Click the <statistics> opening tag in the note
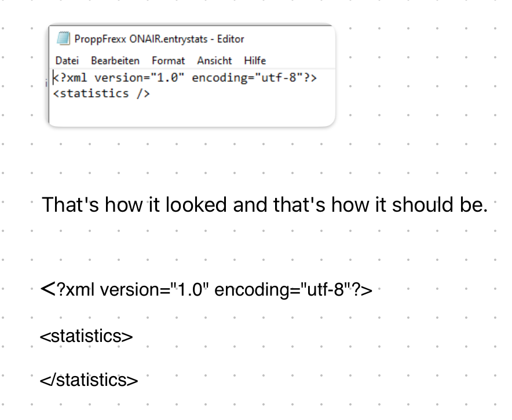 (x=86, y=336)
